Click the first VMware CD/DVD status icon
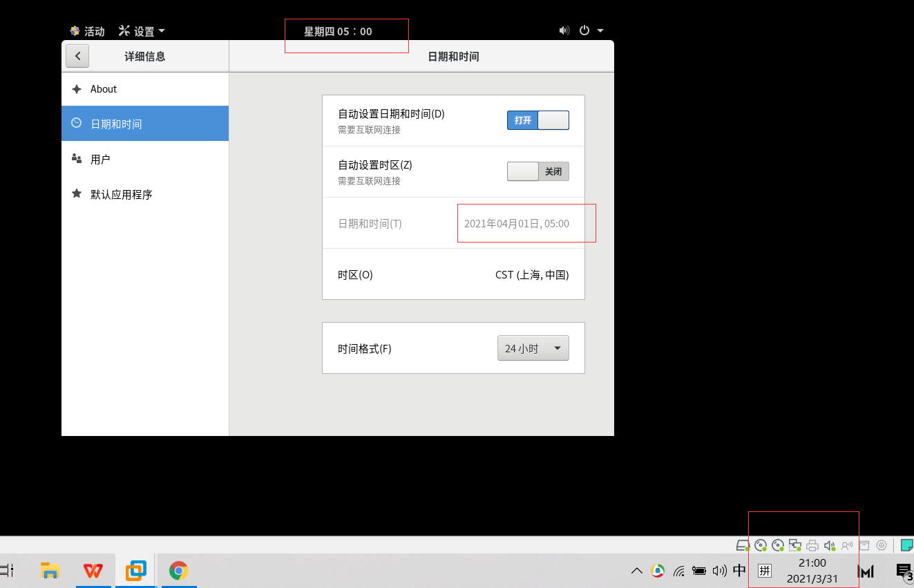Screen dimensions: 914x588 761,545
